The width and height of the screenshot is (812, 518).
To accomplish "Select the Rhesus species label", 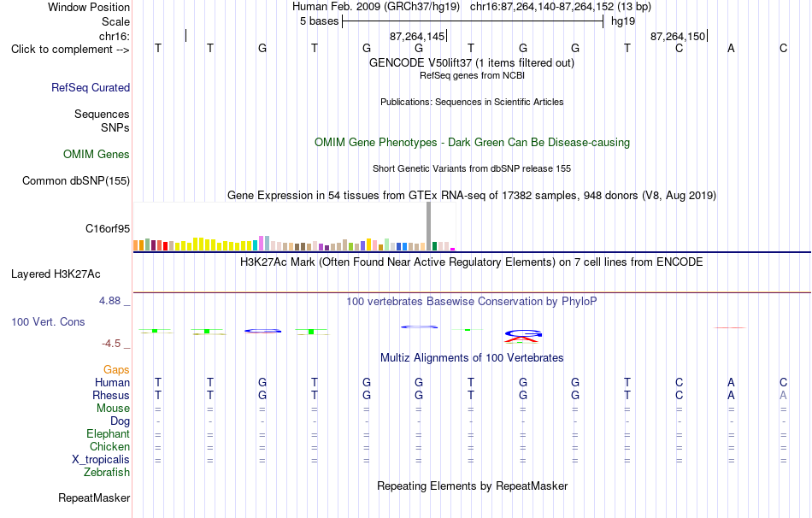I will click(111, 395).
